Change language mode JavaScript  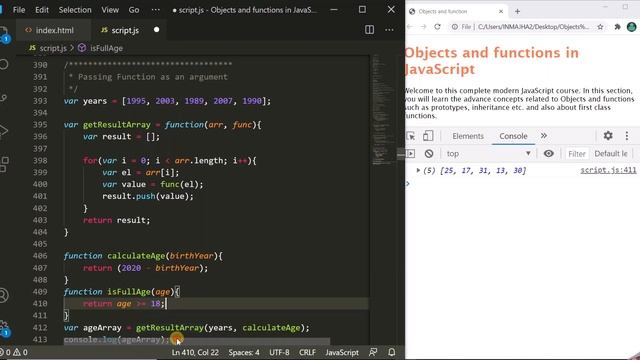click(x=342, y=352)
